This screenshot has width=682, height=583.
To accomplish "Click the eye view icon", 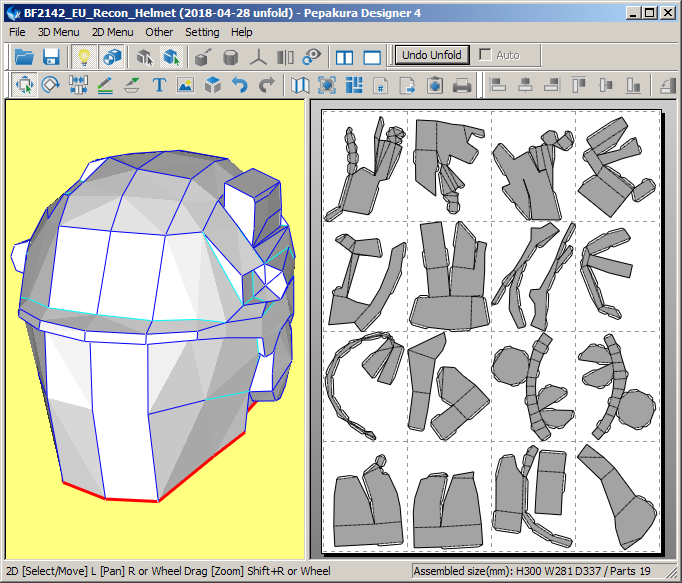I will click(x=312, y=56).
